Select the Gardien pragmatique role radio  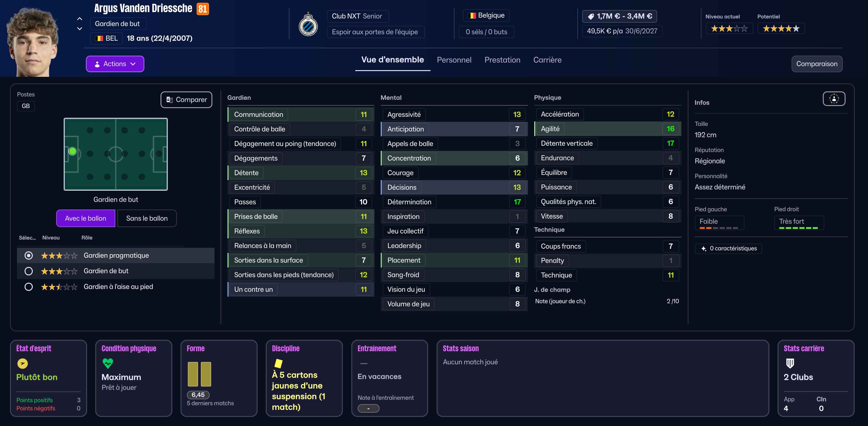(x=29, y=255)
